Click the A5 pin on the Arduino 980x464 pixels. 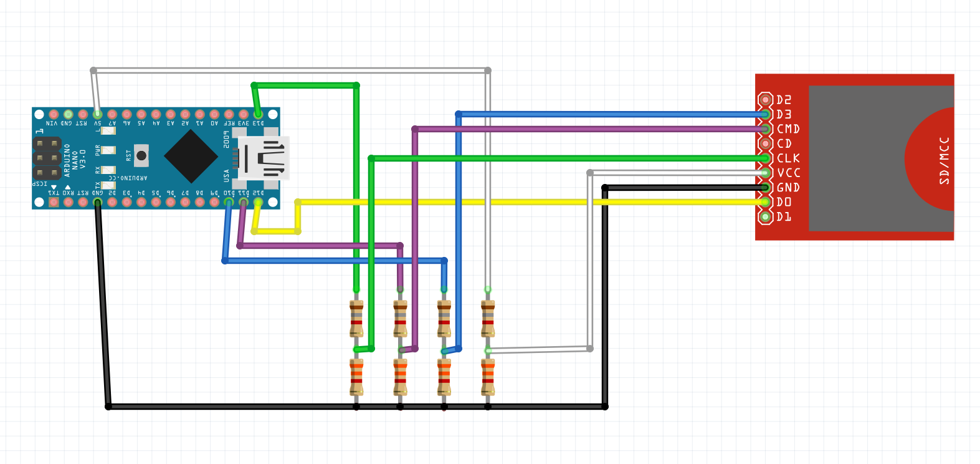(x=141, y=114)
